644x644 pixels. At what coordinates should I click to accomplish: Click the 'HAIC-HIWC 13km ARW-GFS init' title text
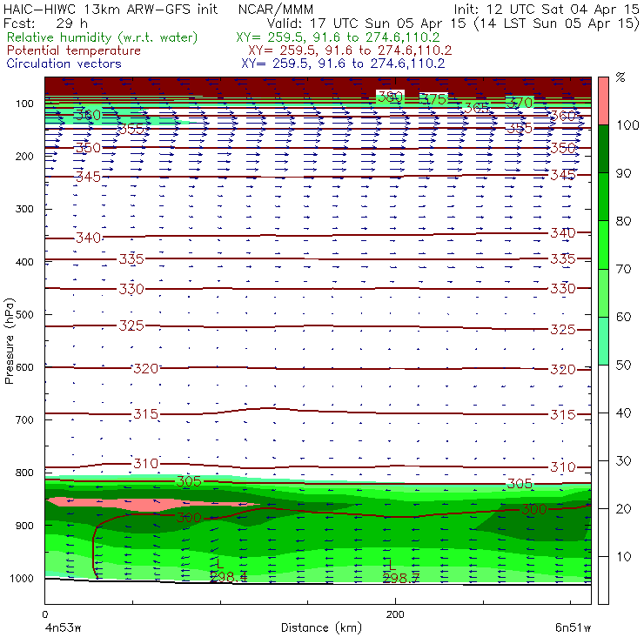tap(111, 9)
